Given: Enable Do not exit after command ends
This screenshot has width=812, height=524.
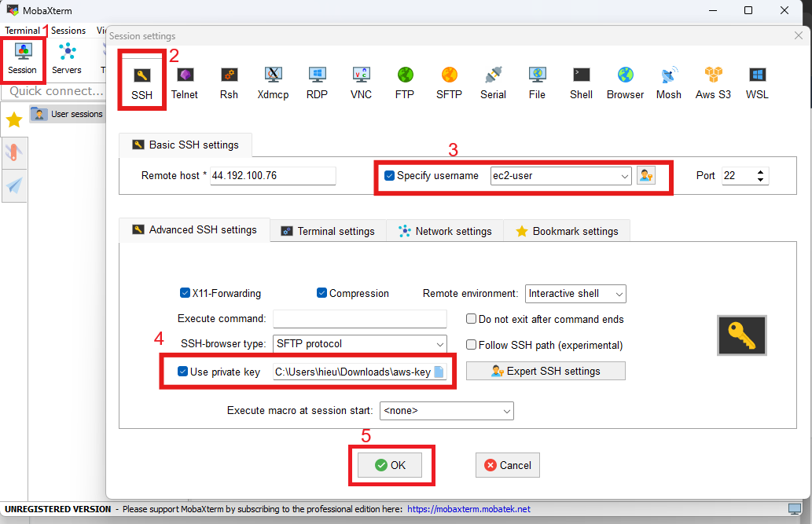Looking at the screenshot, I should pyautogui.click(x=472, y=319).
